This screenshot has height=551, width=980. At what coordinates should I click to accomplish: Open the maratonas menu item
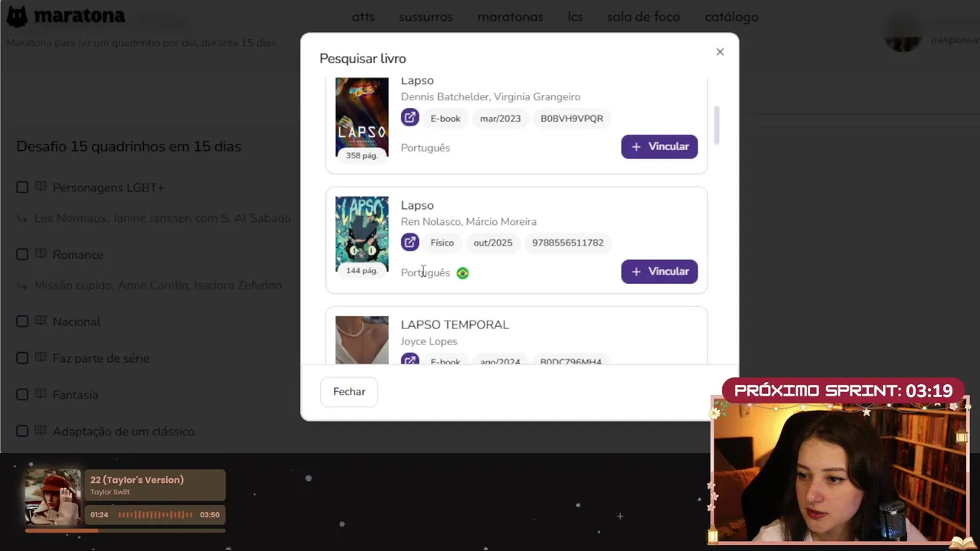tap(510, 17)
